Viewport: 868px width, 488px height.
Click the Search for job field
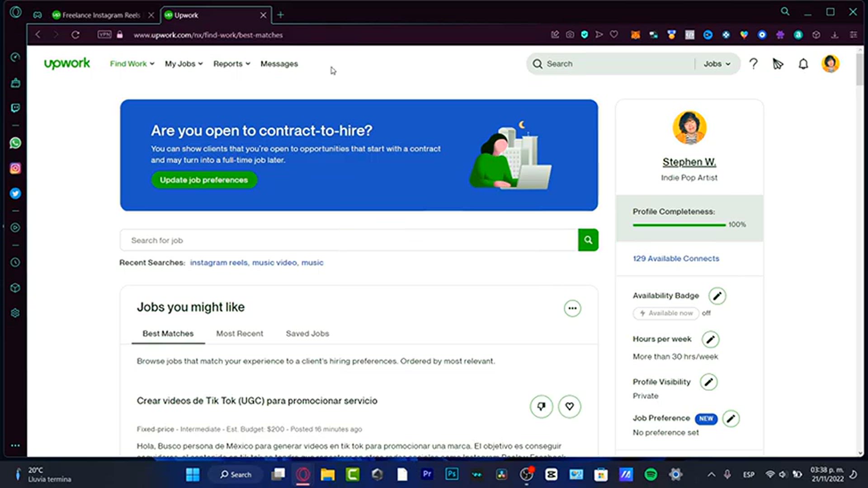click(x=349, y=240)
